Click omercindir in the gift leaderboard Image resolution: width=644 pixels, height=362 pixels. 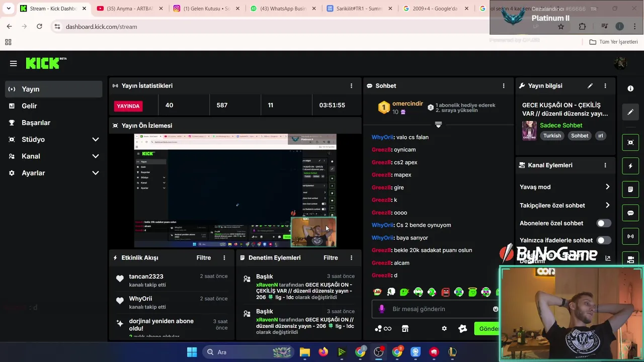click(408, 104)
